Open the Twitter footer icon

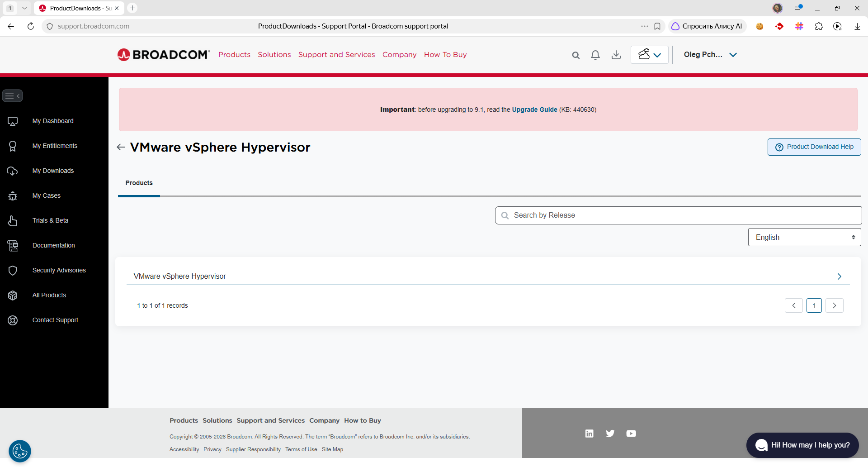pyautogui.click(x=610, y=434)
